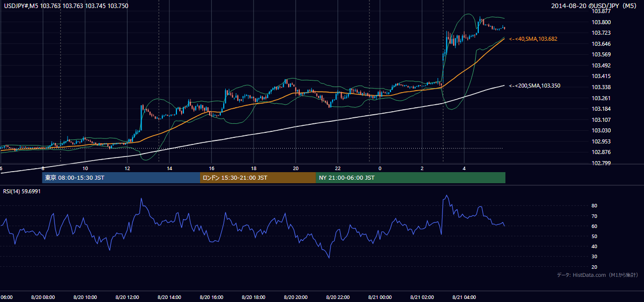The image size is (644, 302).
Task: Click the 8/20 16:00 time axis label
Action: tap(211, 297)
